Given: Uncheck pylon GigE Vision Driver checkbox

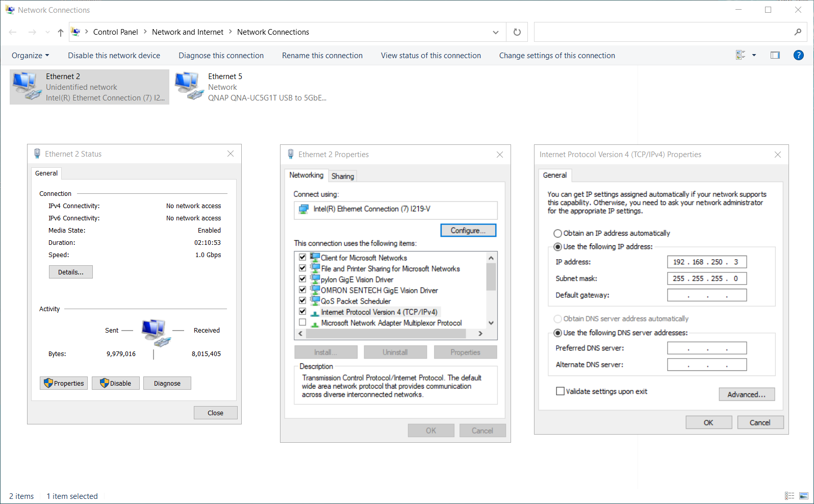Looking at the screenshot, I should click(302, 279).
